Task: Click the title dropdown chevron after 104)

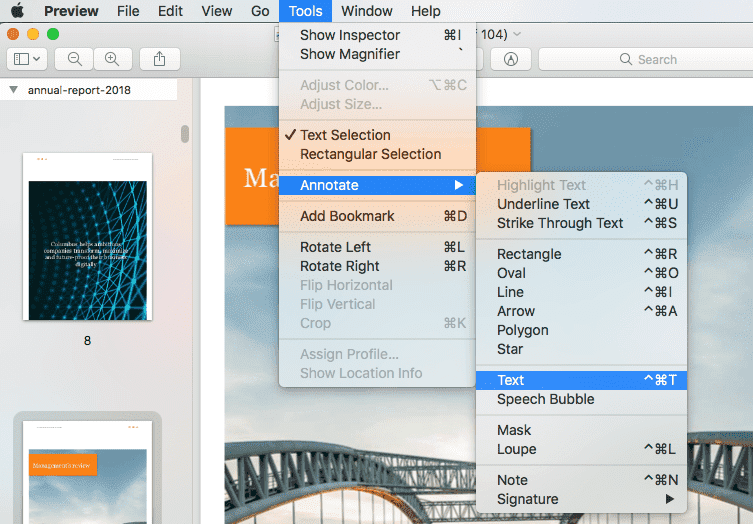Action: (x=517, y=34)
